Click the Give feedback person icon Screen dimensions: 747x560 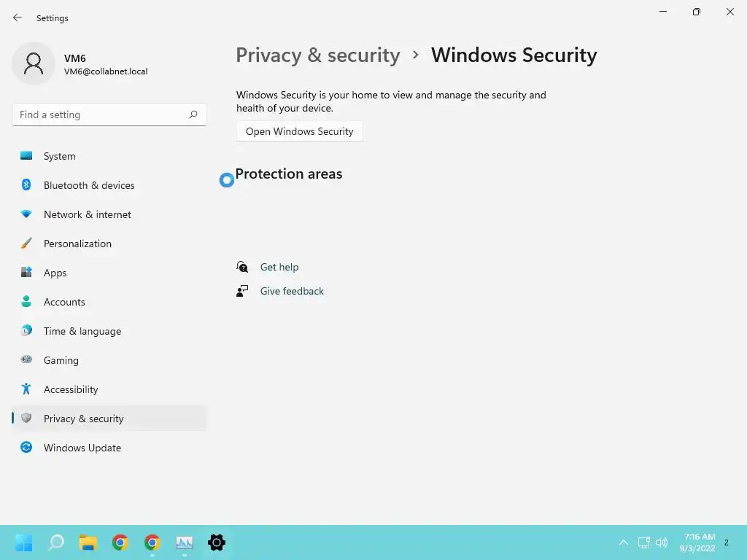pos(242,291)
